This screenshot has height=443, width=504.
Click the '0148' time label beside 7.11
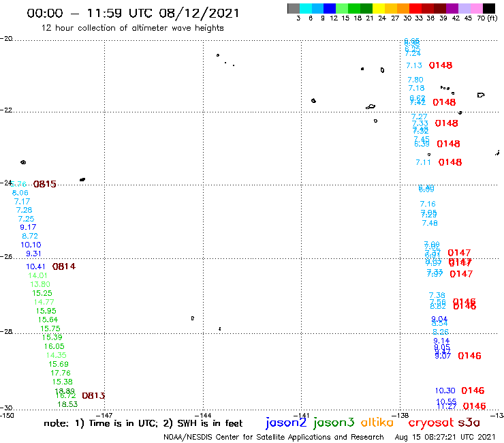[450, 162]
